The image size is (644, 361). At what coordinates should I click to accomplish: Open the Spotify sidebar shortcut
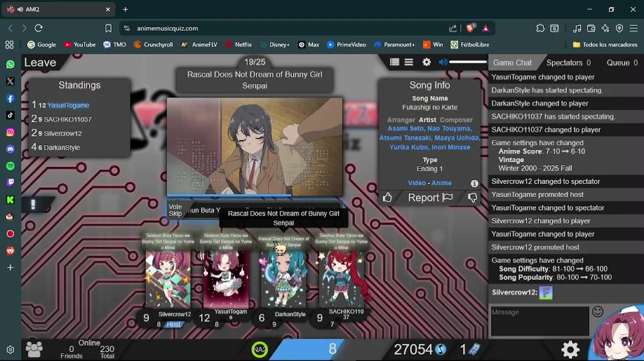[x=10, y=166]
